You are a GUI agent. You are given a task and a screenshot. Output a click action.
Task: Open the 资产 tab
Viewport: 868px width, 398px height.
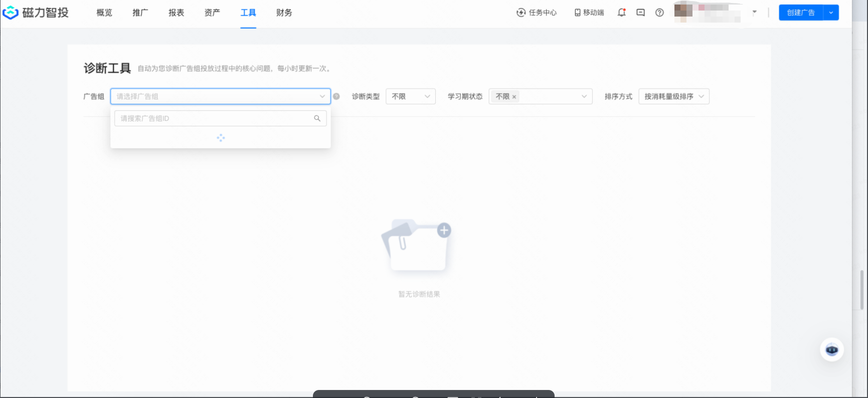pos(212,13)
